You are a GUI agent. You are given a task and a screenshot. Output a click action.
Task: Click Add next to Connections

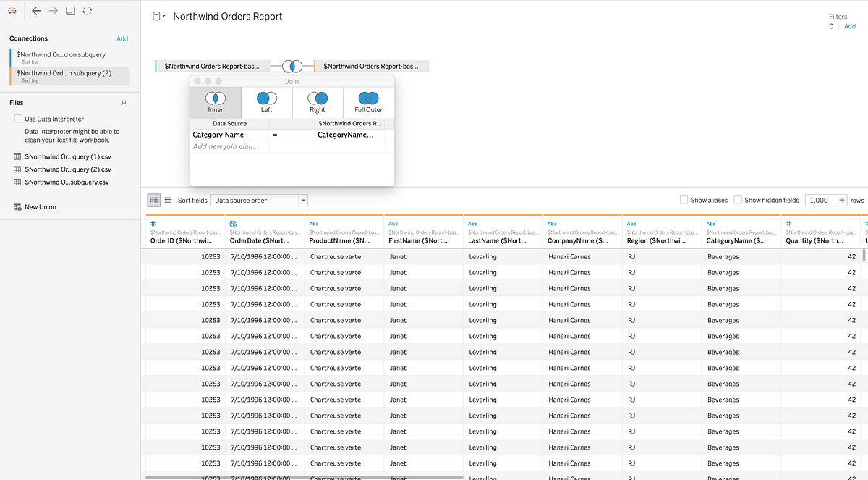[122, 38]
